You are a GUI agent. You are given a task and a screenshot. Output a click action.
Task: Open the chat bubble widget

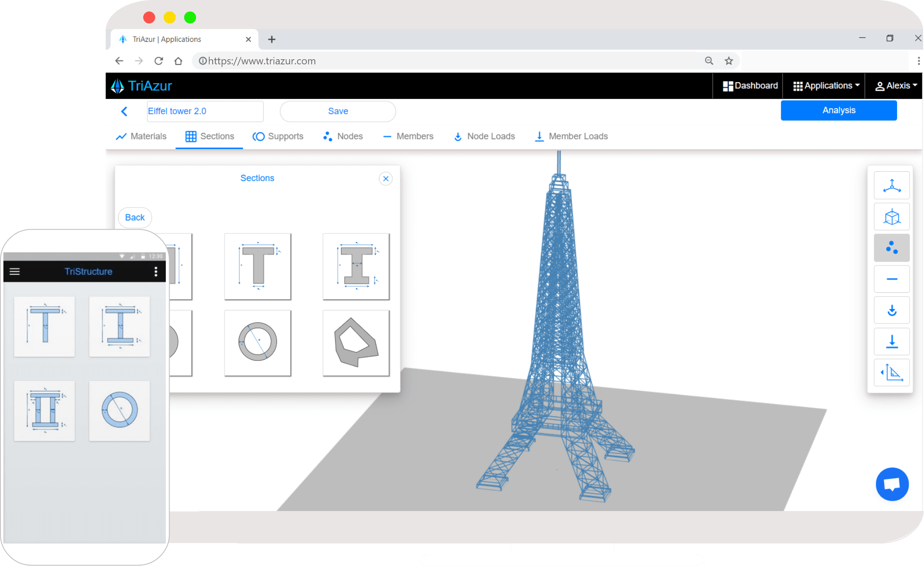pos(892,484)
